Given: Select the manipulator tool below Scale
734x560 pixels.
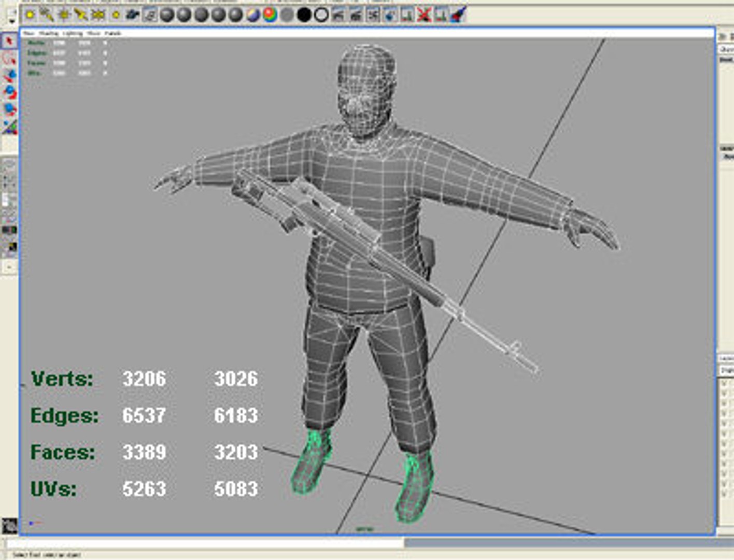Looking at the screenshot, I should click(x=9, y=127).
